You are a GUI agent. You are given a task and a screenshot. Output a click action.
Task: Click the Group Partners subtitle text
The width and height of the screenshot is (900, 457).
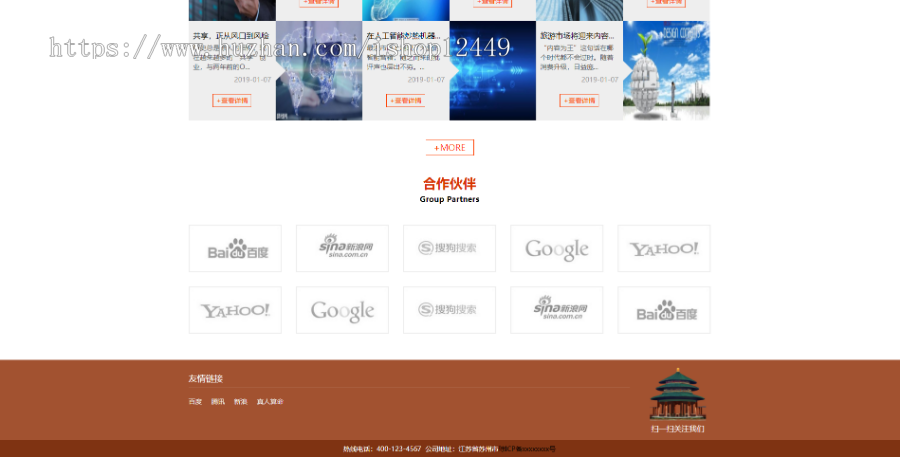(449, 199)
